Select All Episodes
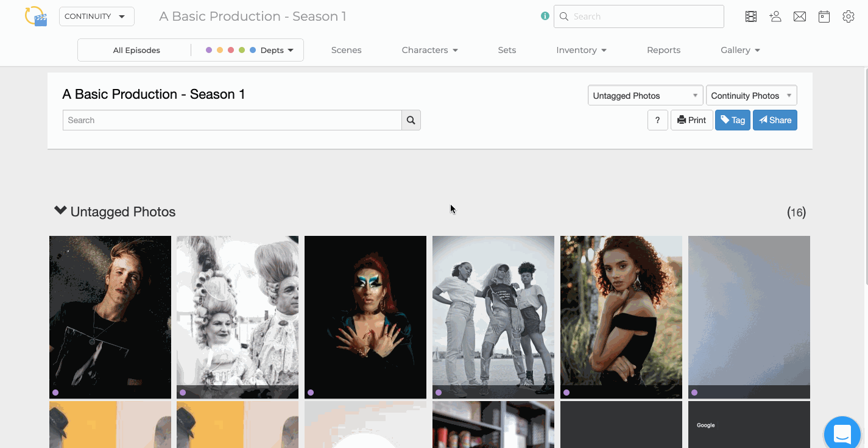This screenshot has height=448, width=868. click(x=136, y=50)
